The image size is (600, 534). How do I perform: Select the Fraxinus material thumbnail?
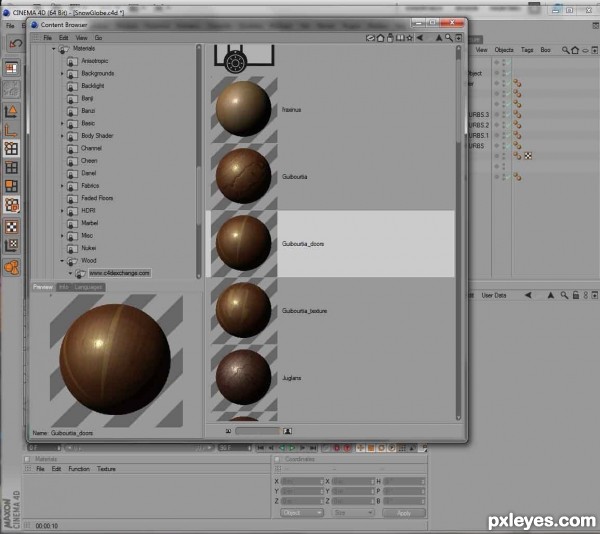pyautogui.click(x=243, y=109)
